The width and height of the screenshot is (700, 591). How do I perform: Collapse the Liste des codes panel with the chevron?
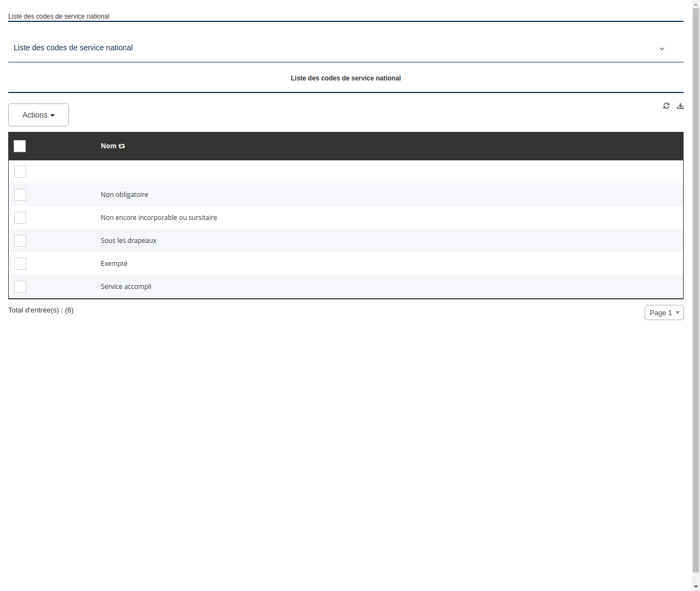[662, 49]
